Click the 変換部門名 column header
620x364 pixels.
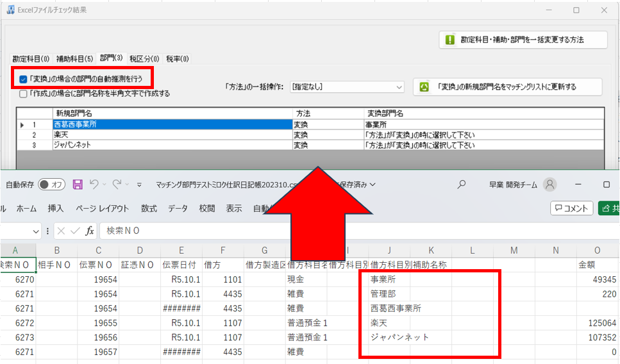tap(483, 113)
